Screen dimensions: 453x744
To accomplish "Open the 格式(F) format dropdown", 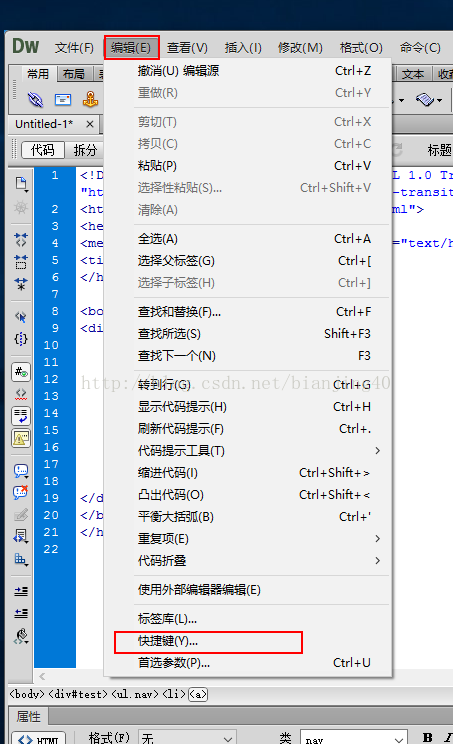I will (x=187, y=738).
